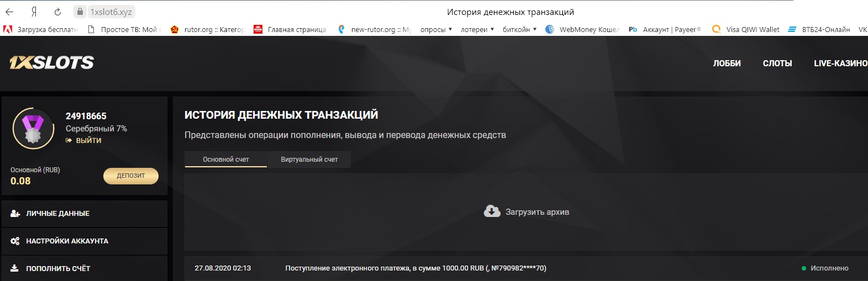Open the СЛОТЫ menu item
This screenshot has width=868, height=281.
click(777, 63)
